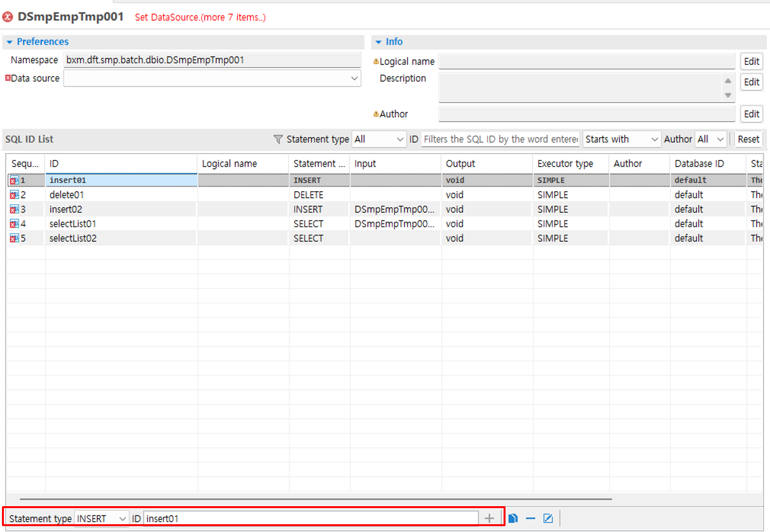This screenshot has width=770, height=532.
Task: Select the selectList02 ID cell
Action: click(121, 238)
